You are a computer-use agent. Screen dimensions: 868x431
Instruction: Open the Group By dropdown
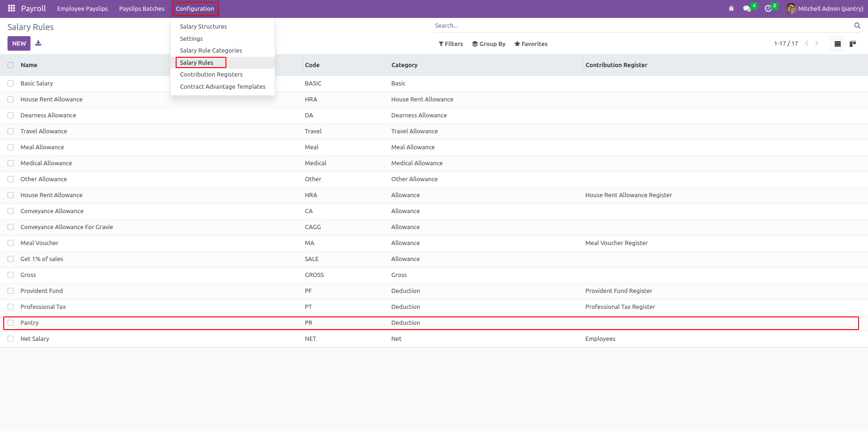(x=489, y=44)
